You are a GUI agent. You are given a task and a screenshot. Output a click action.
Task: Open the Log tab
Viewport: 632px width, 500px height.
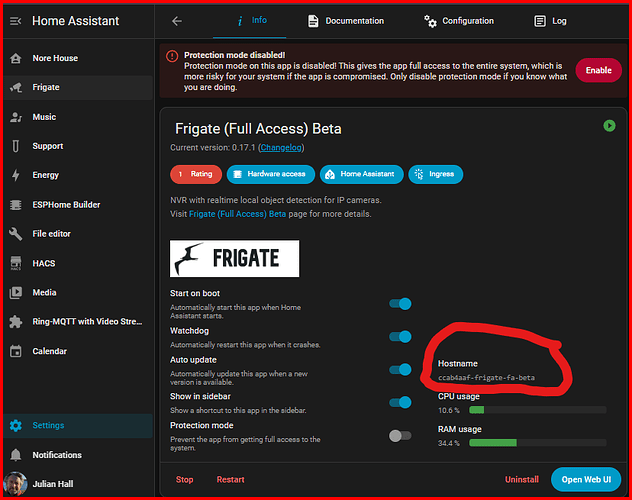[550, 21]
